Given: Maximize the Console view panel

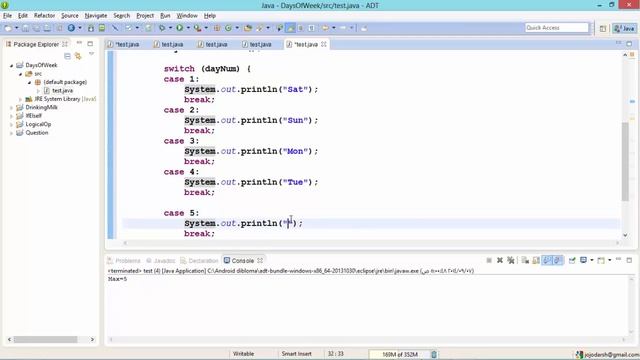Looking at the screenshot, I should click(x=629, y=260).
